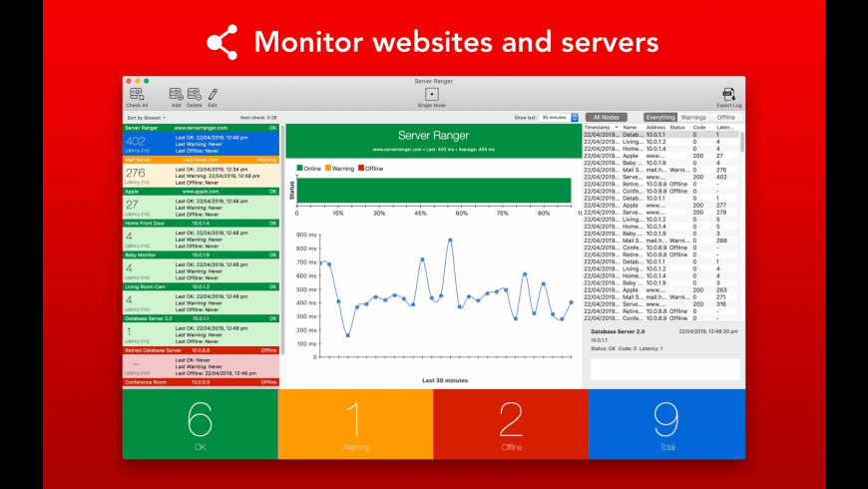The height and width of the screenshot is (489, 868).
Task: Click the Name column header
Action: click(x=630, y=128)
